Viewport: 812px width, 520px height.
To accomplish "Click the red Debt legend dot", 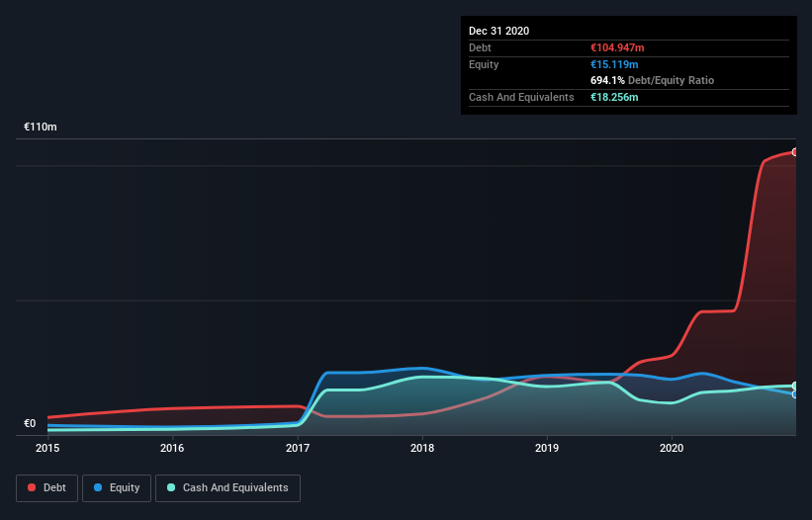I will click(32, 487).
